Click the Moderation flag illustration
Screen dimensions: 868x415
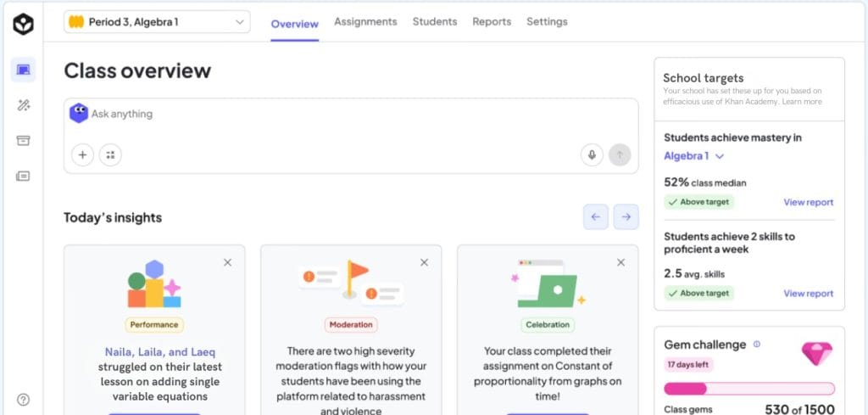pyautogui.click(x=351, y=282)
